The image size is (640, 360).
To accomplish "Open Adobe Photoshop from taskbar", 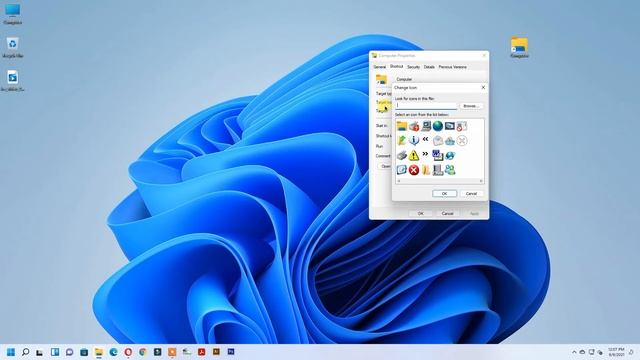I will point(231,352).
